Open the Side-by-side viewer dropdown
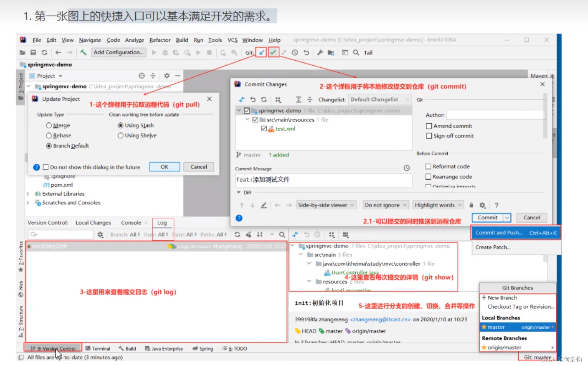This screenshot has width=588, height=366. point(326,205)
